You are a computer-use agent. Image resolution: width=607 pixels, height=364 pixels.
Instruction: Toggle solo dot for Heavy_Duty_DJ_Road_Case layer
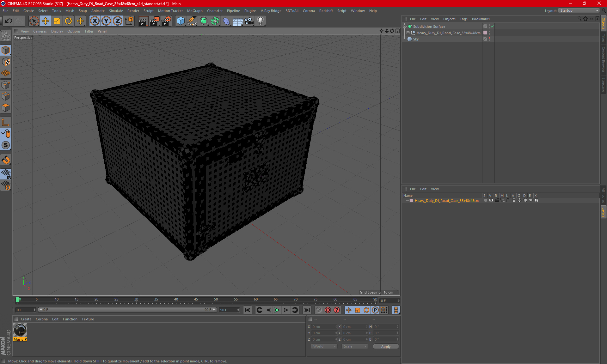(485, 200)
